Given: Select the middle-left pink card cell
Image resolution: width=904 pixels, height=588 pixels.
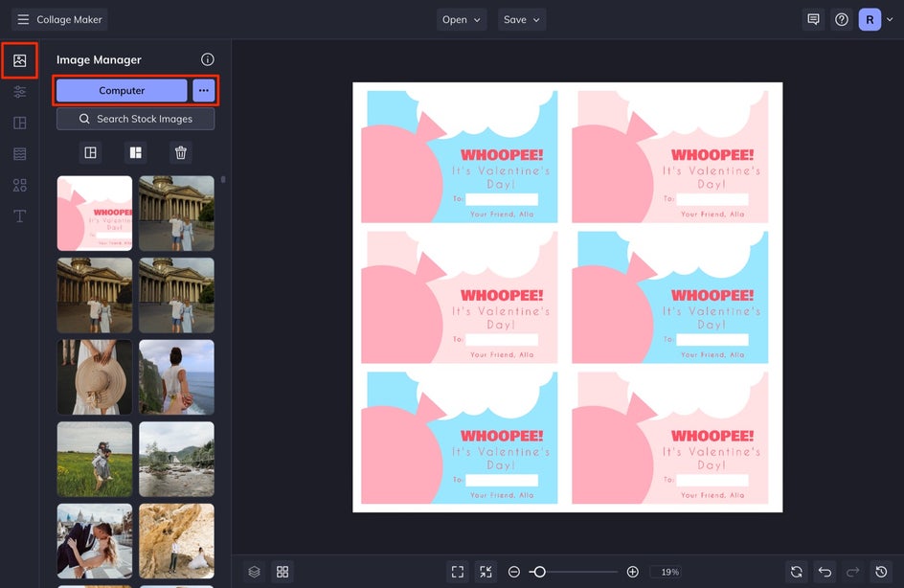Looking at the screenshot, I should pos(460,298).
